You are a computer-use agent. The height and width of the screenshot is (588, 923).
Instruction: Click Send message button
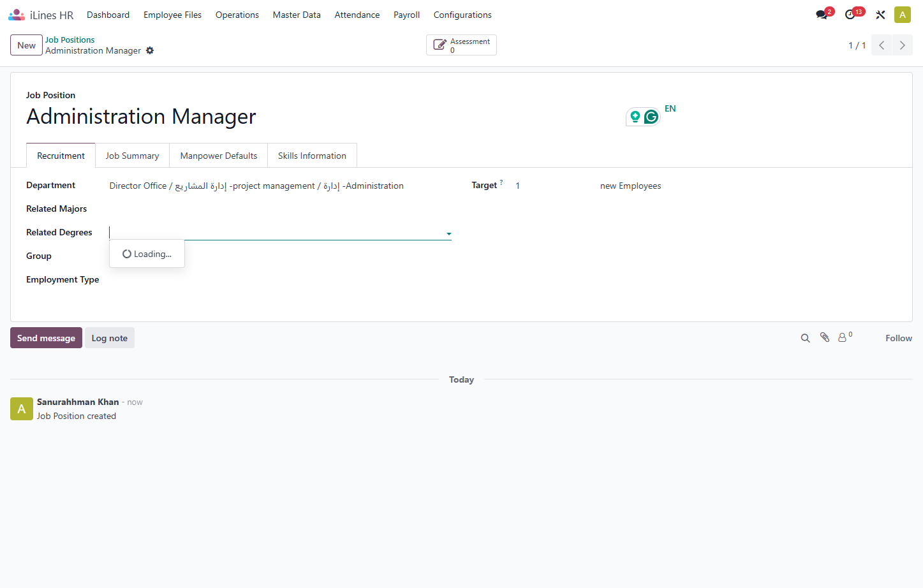[x=46, y=338]
